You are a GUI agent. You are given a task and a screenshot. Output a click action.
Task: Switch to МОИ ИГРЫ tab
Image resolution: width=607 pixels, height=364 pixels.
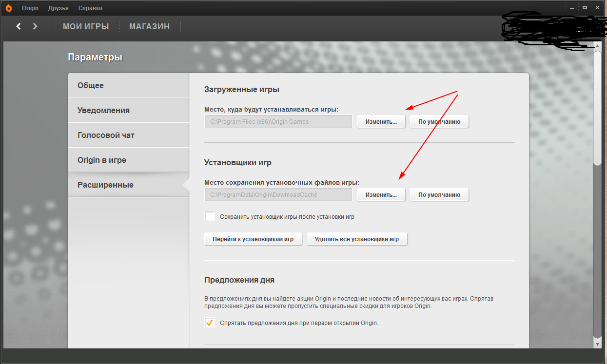[x=86, y=26]
